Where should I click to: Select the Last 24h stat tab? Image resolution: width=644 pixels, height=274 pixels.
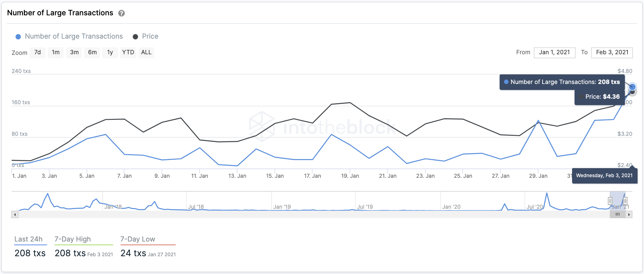28,239
